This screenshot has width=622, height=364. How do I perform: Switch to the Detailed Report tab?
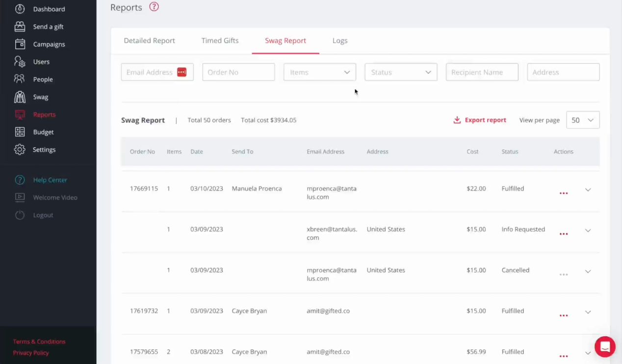point(149,41)
